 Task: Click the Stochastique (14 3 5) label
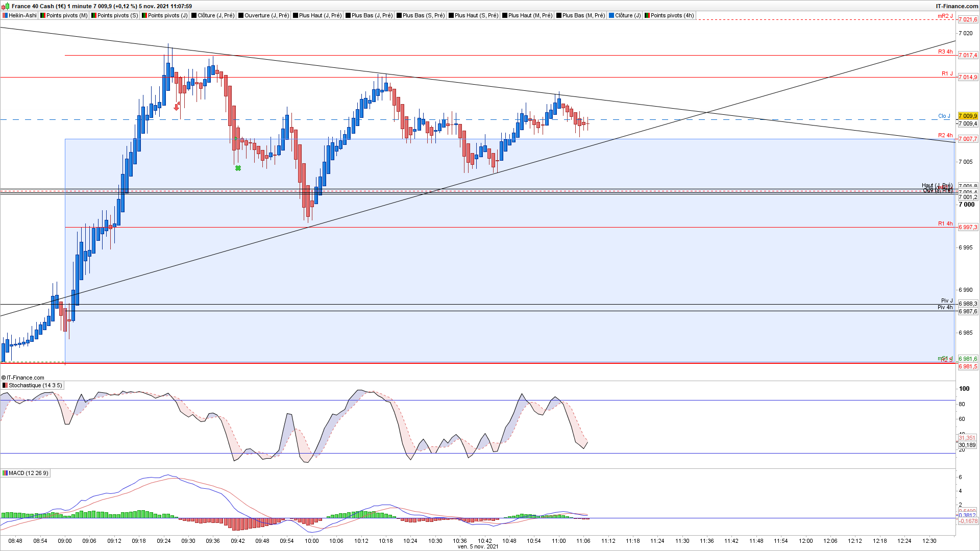coord(35,385)
